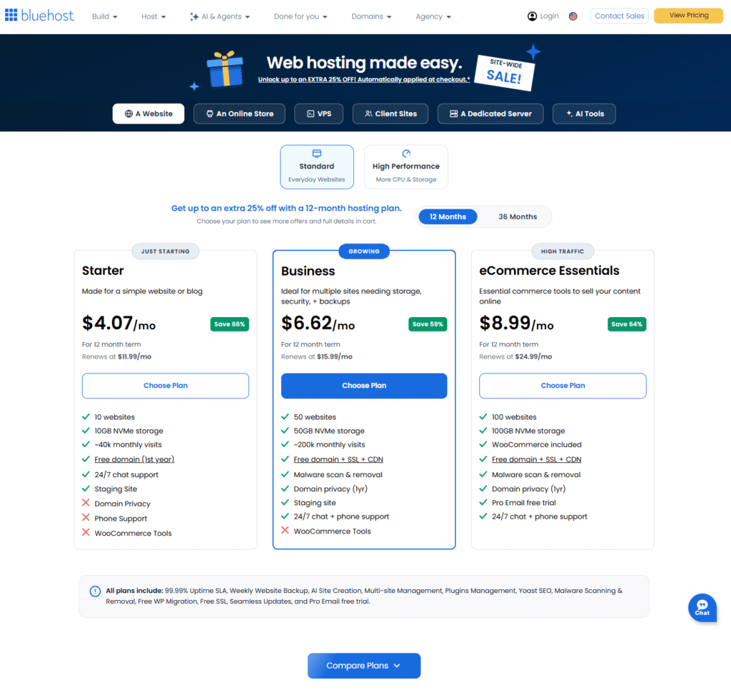The image size is (731, 700).
Task: Click the store icon in An Online Store
Action: coord(210,114)
